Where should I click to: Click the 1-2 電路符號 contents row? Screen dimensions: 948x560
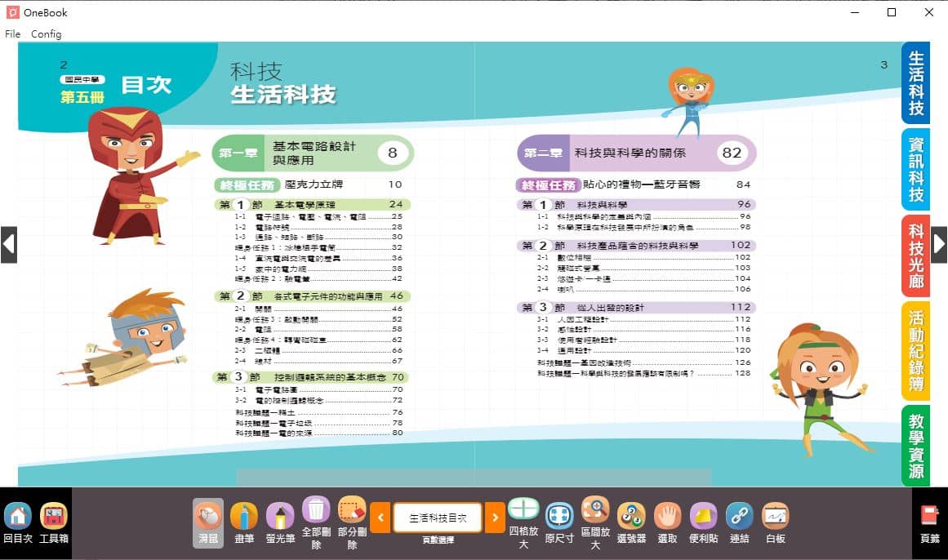click(318, 228)
